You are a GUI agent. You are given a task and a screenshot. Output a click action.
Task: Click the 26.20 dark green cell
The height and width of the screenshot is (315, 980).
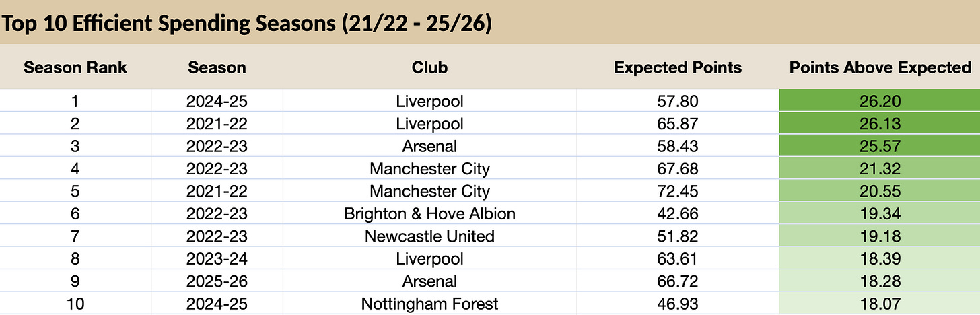click(880, 102)
